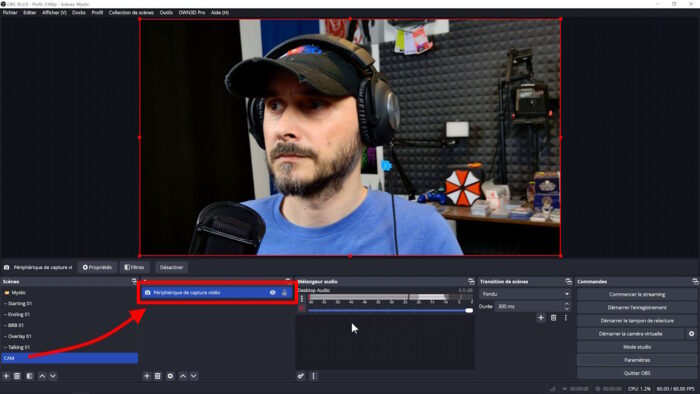Viewport: 700px width, 394px height.
Task: Open the Outils menu
Action: 166,12
